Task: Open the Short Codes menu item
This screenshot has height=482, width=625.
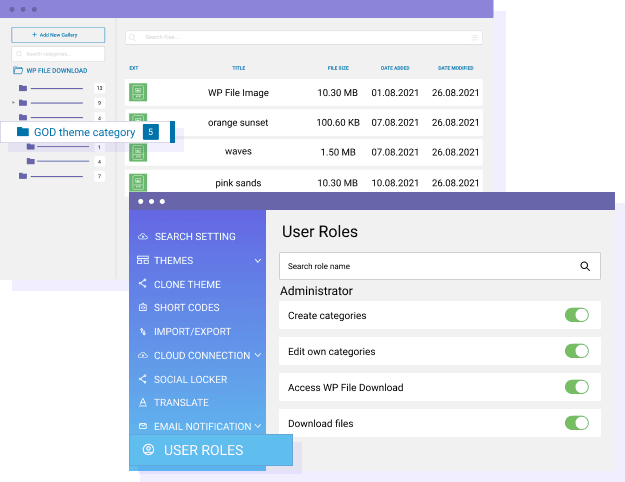Action: [x=186, y=308]
